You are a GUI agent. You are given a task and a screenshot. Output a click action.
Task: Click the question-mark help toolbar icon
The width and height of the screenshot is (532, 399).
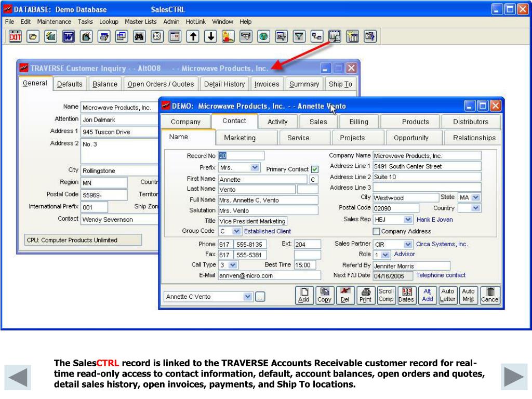370,36
